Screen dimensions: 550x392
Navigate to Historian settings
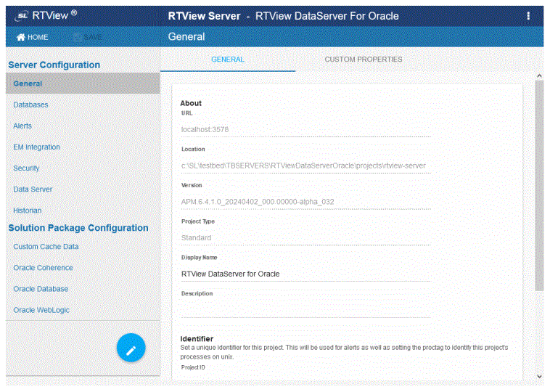click(x=28, y=210)
